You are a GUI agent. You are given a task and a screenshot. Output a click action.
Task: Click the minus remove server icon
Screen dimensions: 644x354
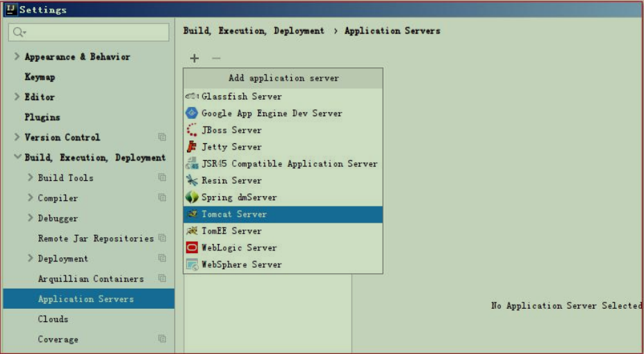[216, 58]
